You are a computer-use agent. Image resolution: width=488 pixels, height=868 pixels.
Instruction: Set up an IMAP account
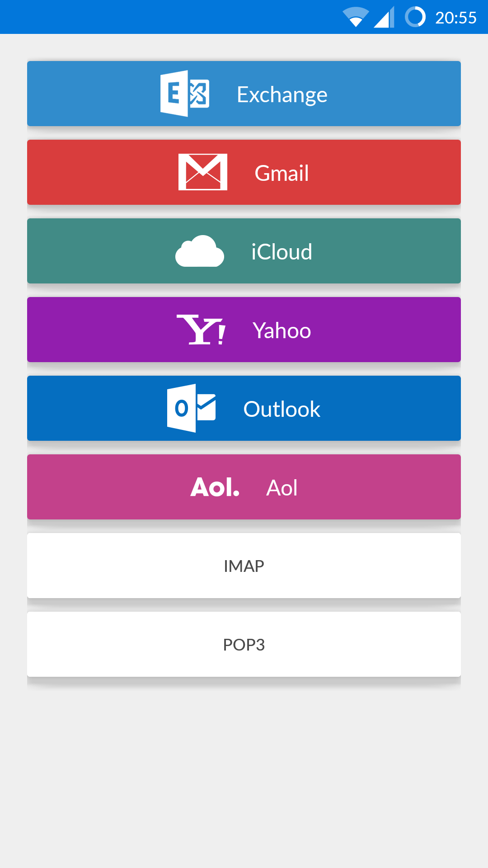click(x=244, y=566)
